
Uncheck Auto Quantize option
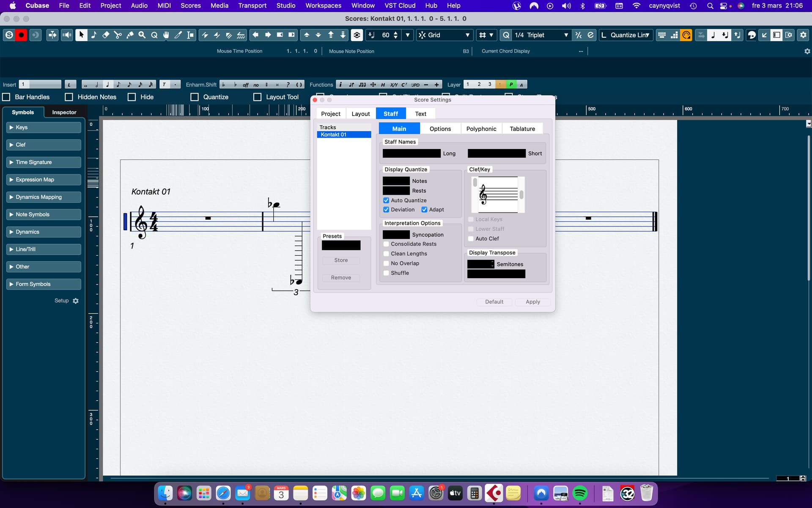coord(386,200)
